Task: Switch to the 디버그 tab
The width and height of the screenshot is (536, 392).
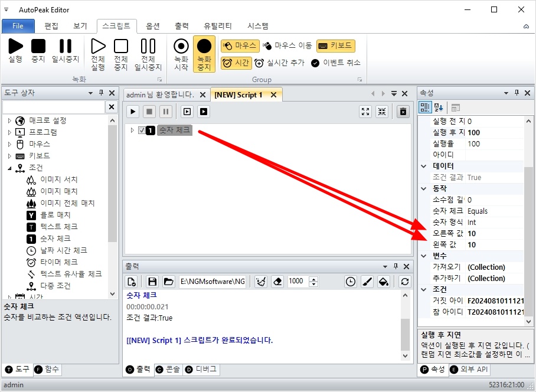Action: 201,370
